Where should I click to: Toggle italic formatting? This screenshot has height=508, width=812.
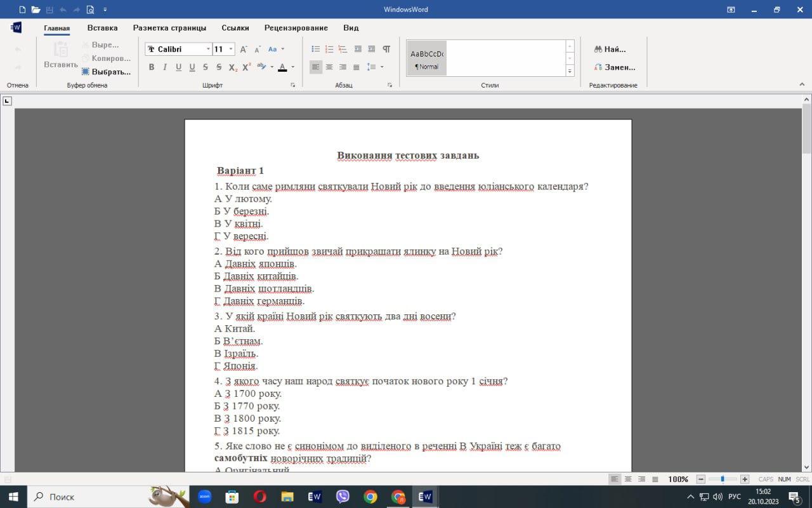165,67
